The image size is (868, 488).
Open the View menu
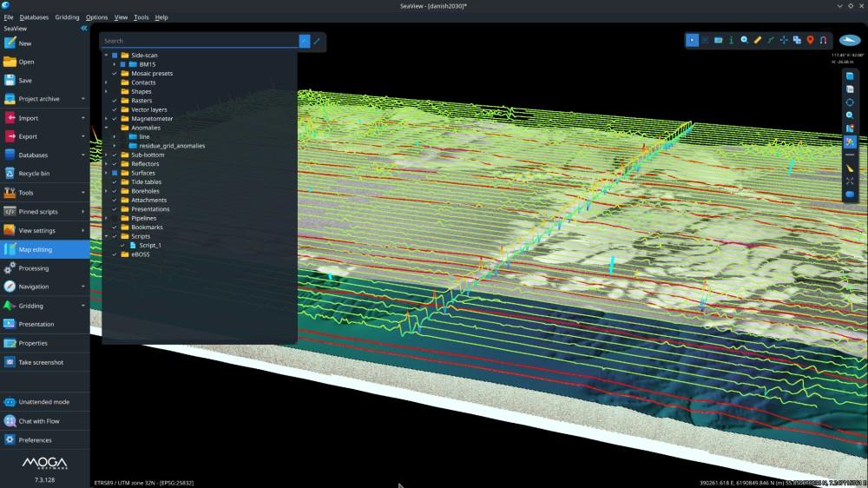pyautogui.click(x=121, y=17)
